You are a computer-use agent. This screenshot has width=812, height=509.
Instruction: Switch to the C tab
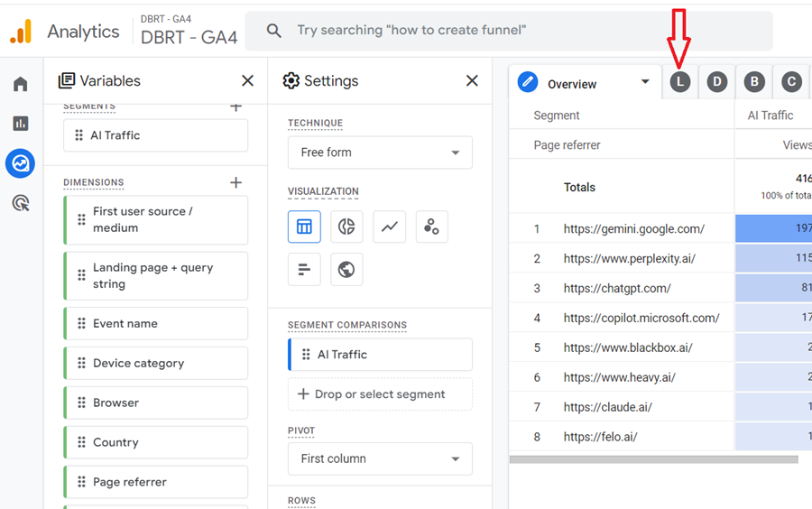(792, 82)
